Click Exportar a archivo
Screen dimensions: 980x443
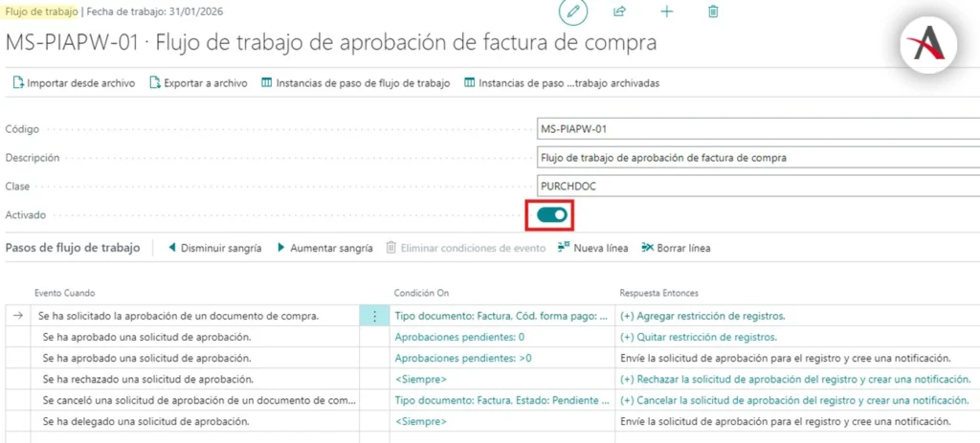pos(198,83)
